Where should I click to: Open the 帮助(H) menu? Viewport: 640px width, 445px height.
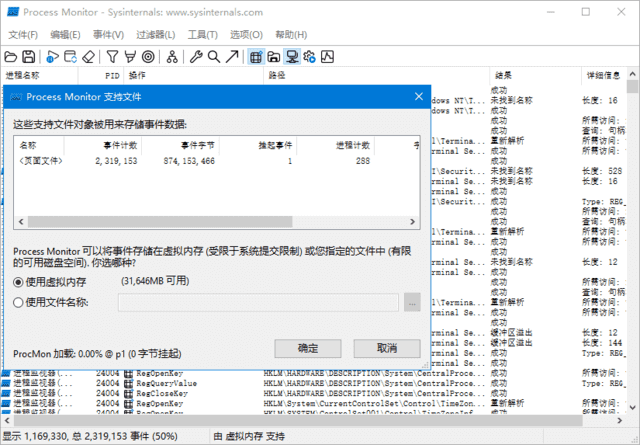(x=291, y=35)
